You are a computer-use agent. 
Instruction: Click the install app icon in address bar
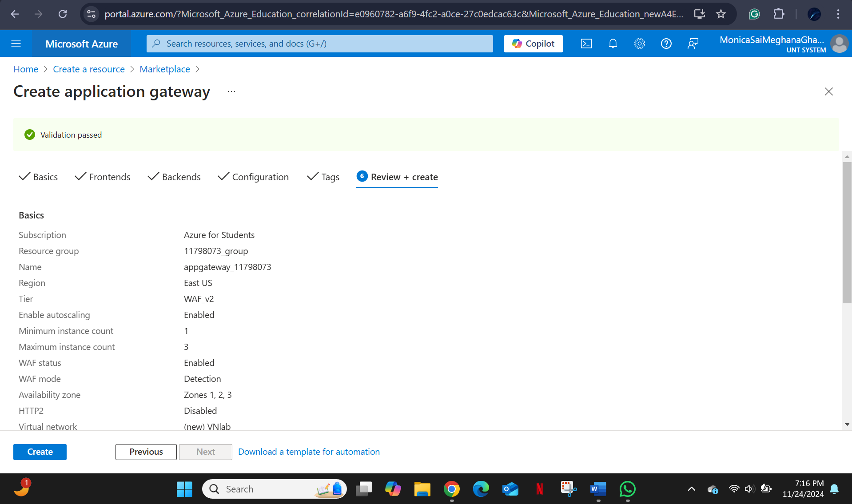point(700,14)
